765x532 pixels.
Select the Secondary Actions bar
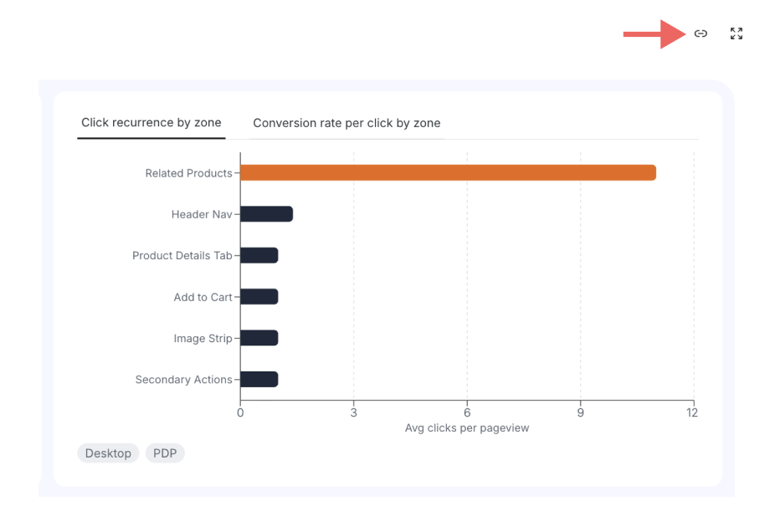point(259,380)
